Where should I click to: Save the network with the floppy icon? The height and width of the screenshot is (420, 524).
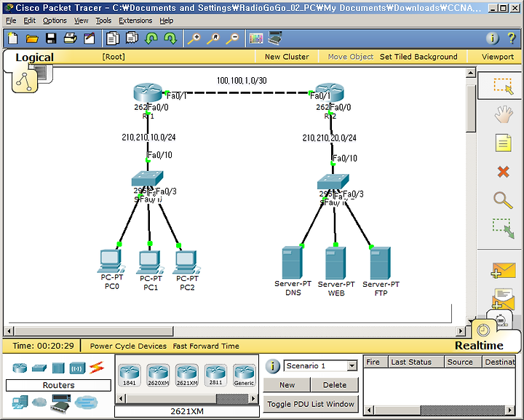pos(51,38)
